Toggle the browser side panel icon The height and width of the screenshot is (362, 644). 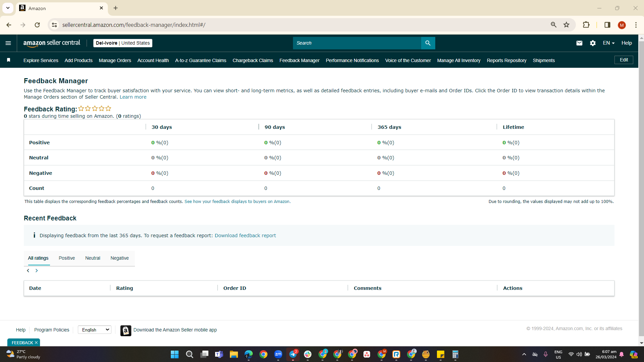tap(607, 25)
